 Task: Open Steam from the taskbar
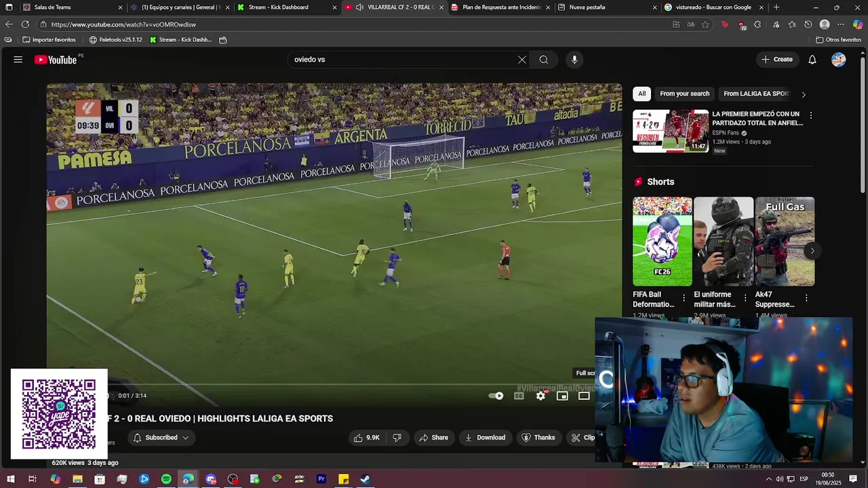pyautogui.click(x=365, y=479)
